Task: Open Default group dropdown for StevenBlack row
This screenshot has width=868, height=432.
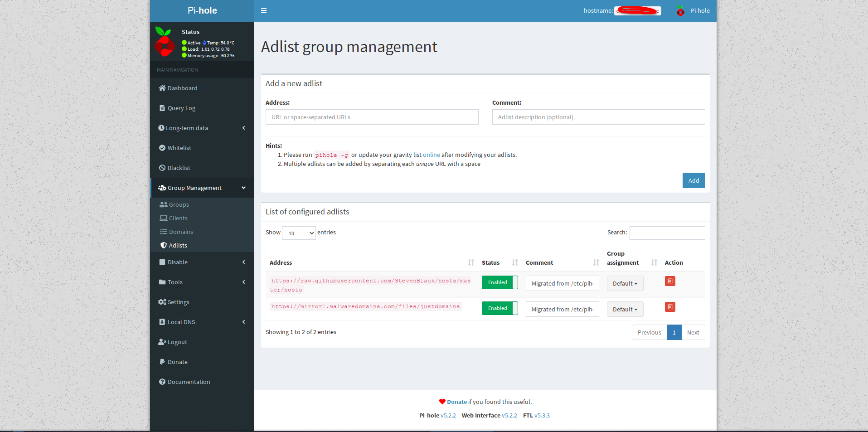Action: 625,283
